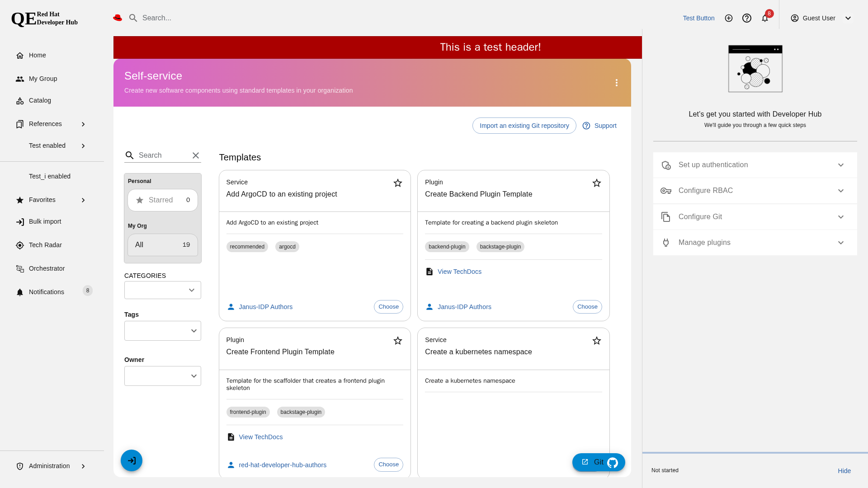The height and width of the screenshot is (488, 868).
Task: Clear the template search with X icon
Action: click(x=196, y=155)
